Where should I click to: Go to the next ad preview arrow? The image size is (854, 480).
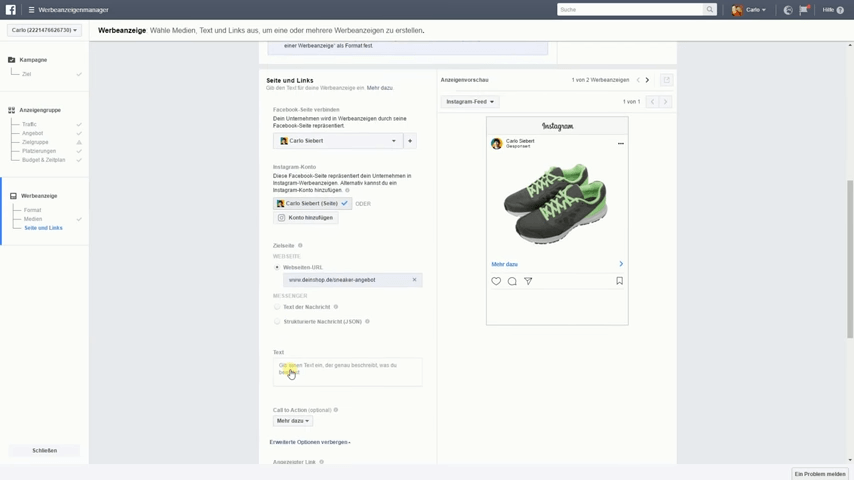pyautogui.click(x=647, y=80)
